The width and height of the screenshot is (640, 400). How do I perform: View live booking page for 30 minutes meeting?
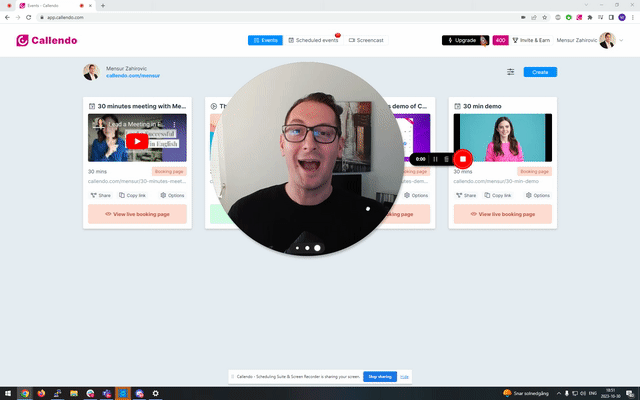pos(137,214)
